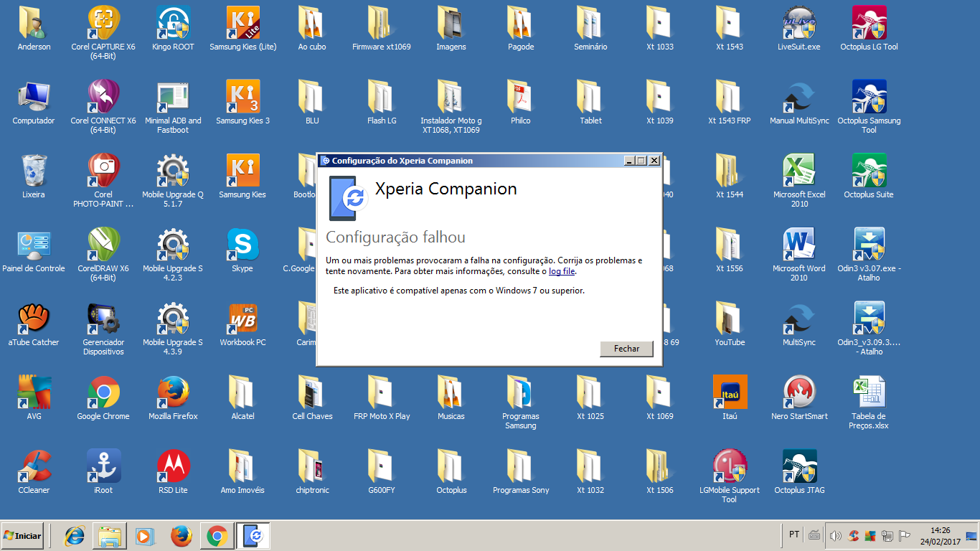
Task: Select the MultiSync desktop icon
Action: click(799, 318)
